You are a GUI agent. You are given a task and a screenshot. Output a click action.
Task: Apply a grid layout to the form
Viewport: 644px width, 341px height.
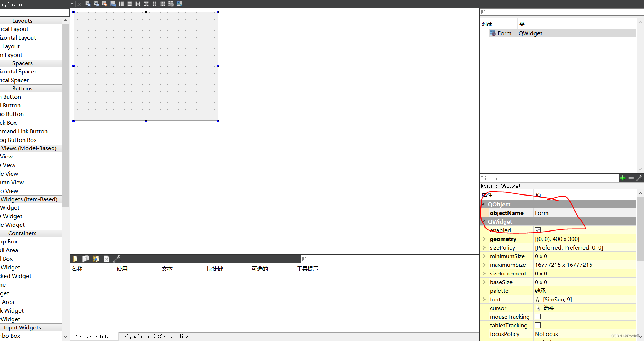162,4
